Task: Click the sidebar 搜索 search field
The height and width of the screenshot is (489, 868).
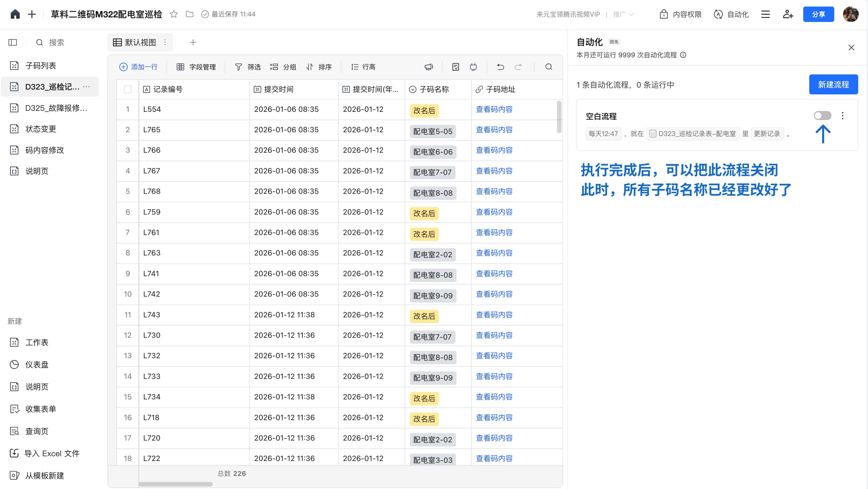Action: coord(57,42)
